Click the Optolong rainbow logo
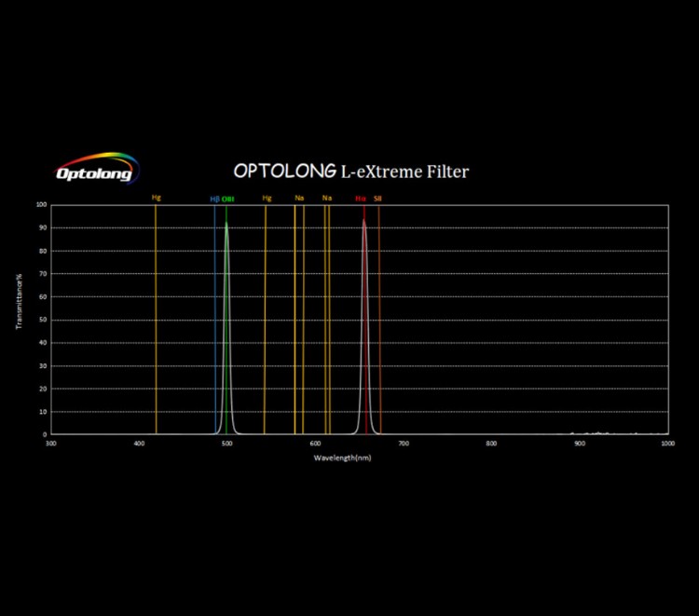This screenshot has height=616, width=699. click(96, 169)
